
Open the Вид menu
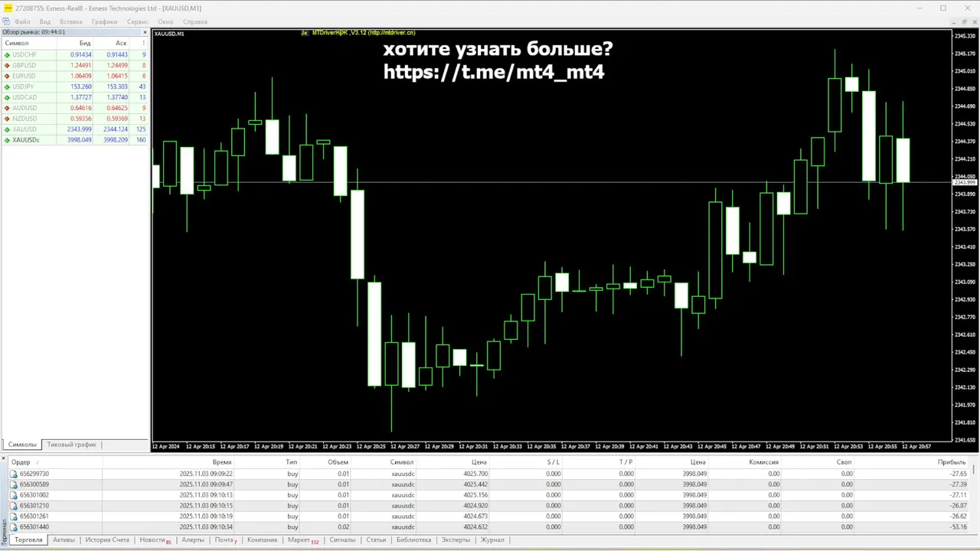point(45,22)
